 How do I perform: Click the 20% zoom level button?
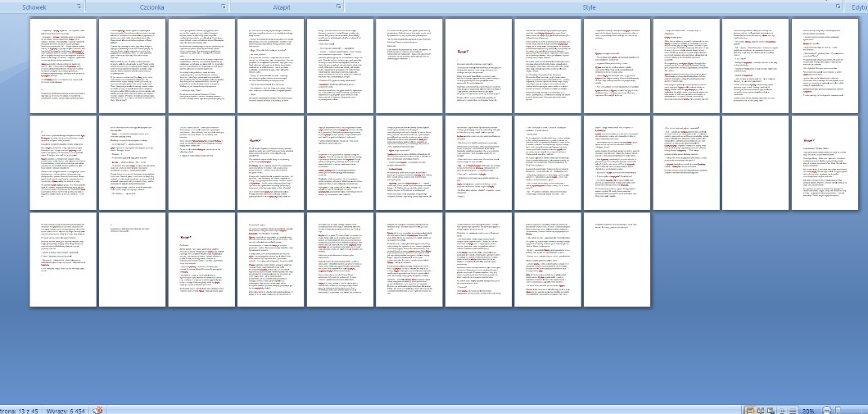tap(807, 409)
